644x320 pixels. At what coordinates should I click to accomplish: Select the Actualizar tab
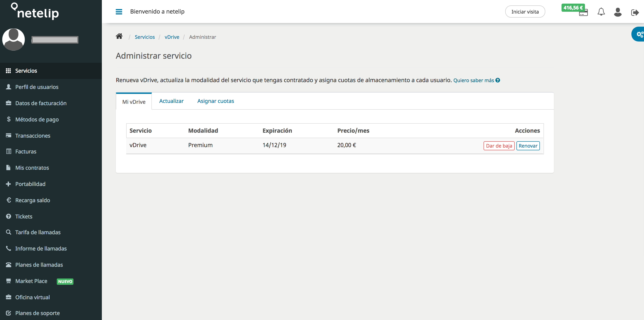click(170, 101)
